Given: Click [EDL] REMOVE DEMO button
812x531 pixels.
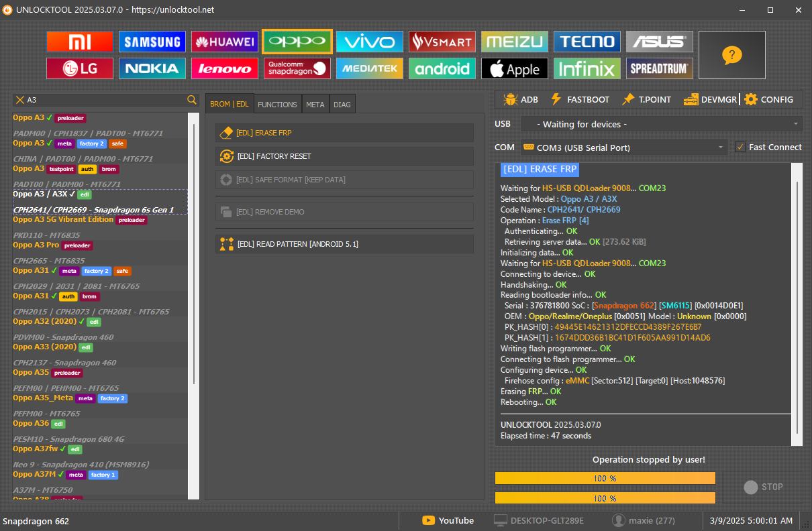Looking at the screenshot, I should pos(344,212).
